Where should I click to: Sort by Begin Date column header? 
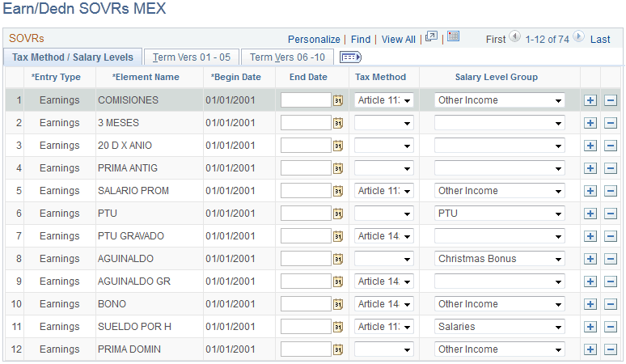(x=236, y=77)
